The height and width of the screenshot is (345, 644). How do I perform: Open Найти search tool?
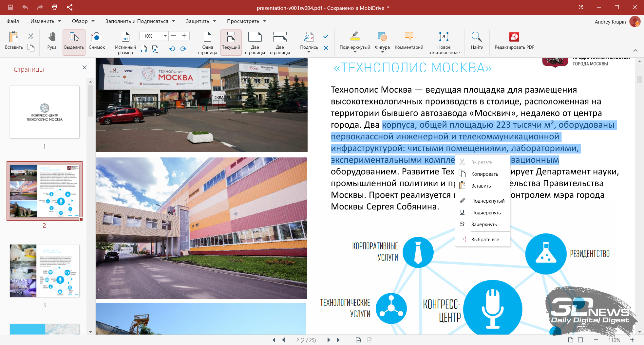pyautogui.click(x=477, y=41)
